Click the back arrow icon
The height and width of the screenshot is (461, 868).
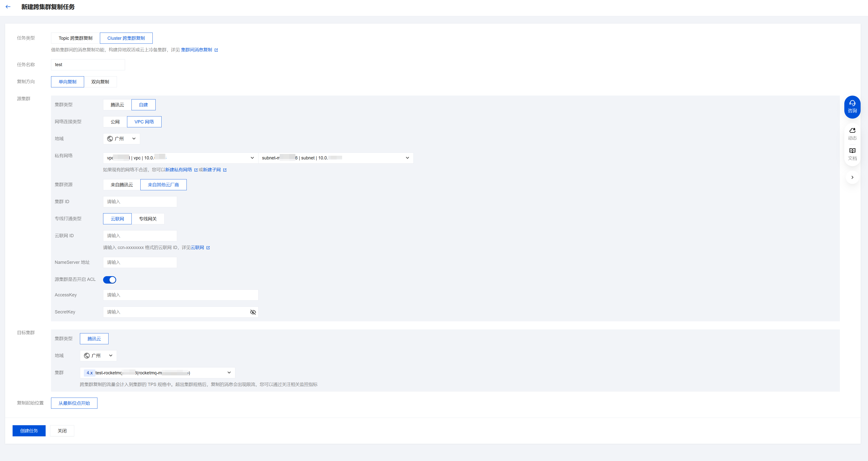8,7
